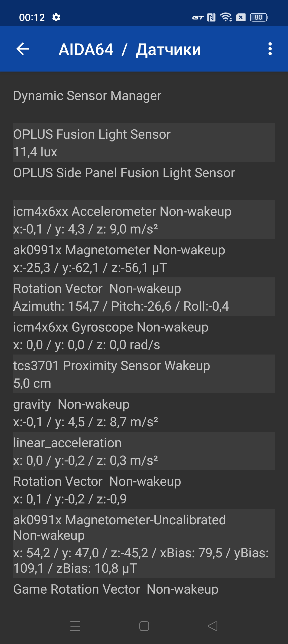Select the ak0991x Magnetometer Non-wakeup entry
Screen dimensions: 288x644
pyautogui.click(x=144, y=258)
